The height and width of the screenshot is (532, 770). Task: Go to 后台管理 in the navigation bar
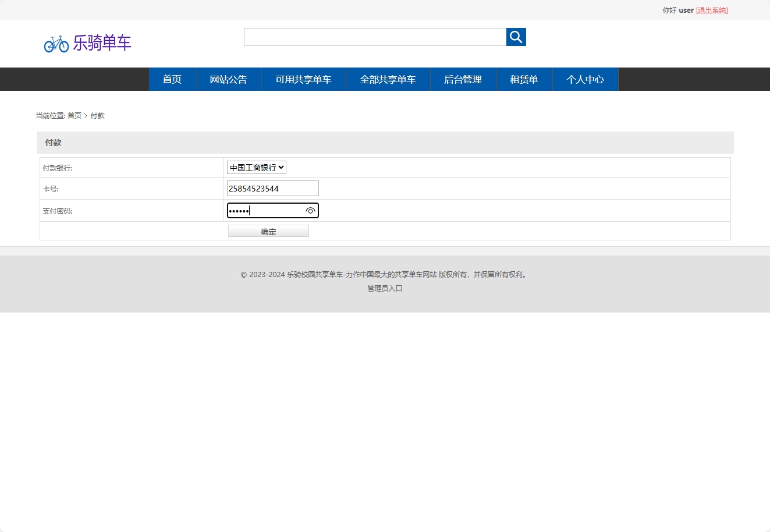click(463, 79)
